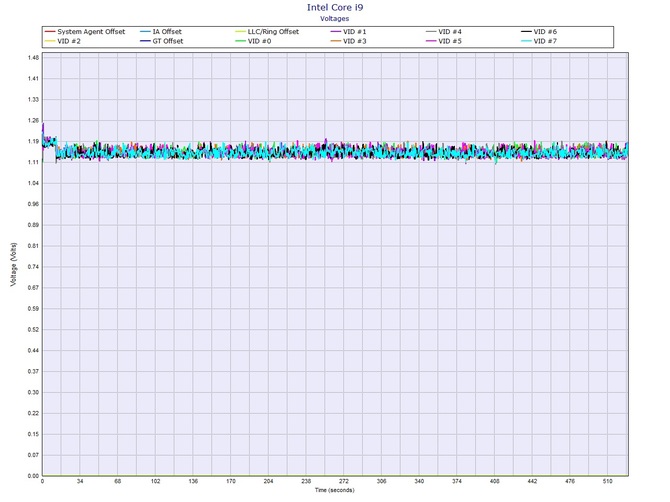Click the 408 tick label on the time axis
The image size is (670, 502).
(494, 481)
